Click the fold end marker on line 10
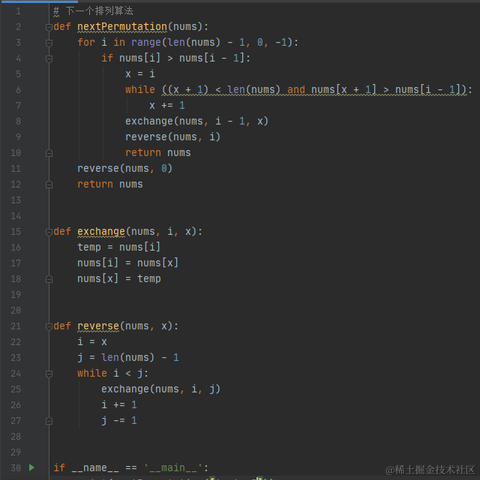 tap(49, 153)
